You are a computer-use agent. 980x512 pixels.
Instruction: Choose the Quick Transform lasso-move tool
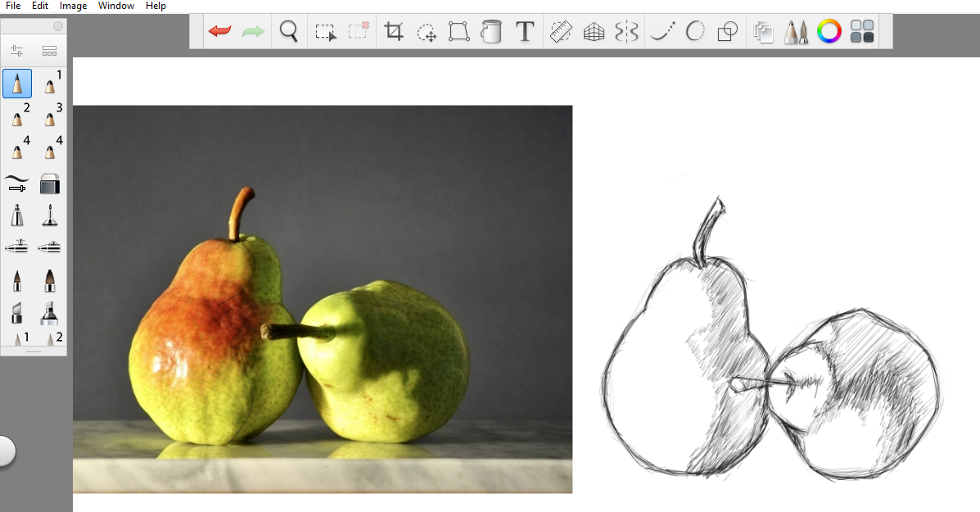[427, 31]
